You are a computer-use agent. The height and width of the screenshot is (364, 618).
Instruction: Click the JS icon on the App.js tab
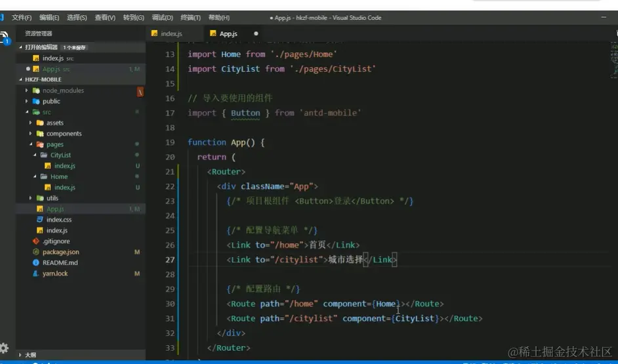tap(213, 33)
